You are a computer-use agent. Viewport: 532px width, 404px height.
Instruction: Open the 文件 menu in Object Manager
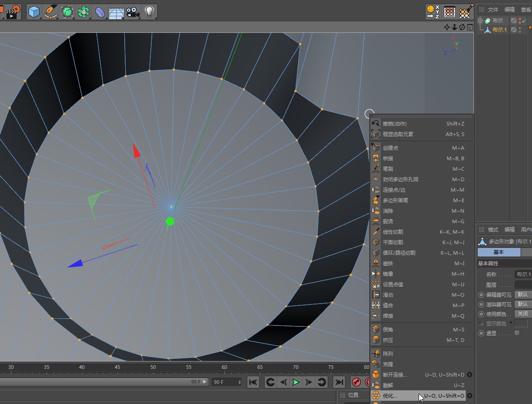click(493, 10)
